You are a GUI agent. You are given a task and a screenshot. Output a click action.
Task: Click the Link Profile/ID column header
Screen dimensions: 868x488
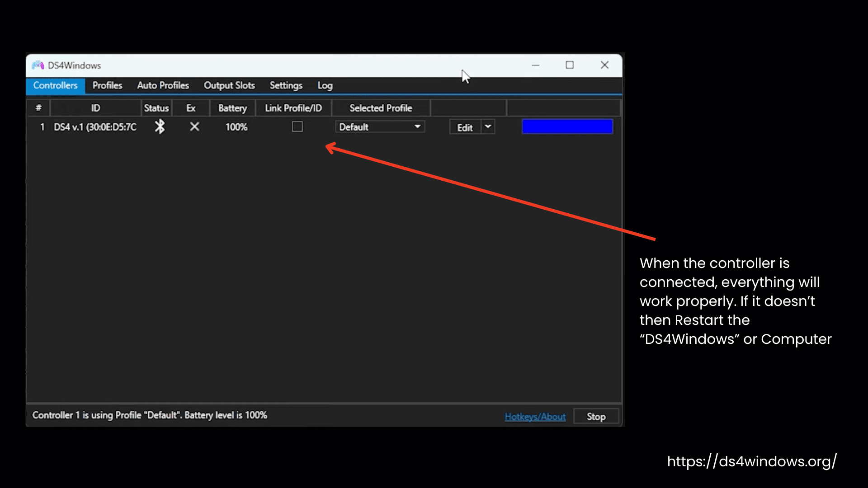(x=293, y=108)
